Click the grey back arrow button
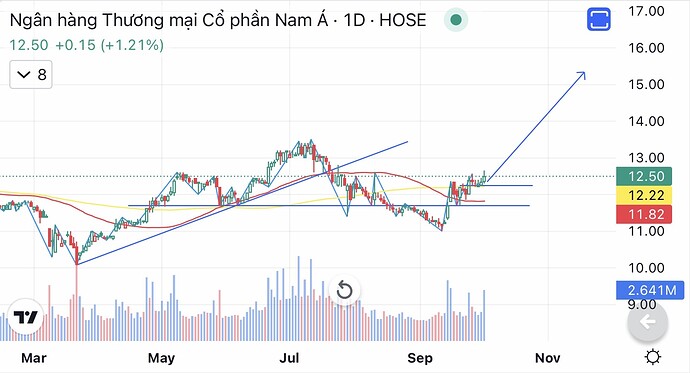This screenshot has height=373, width=690. click(648, 322)
